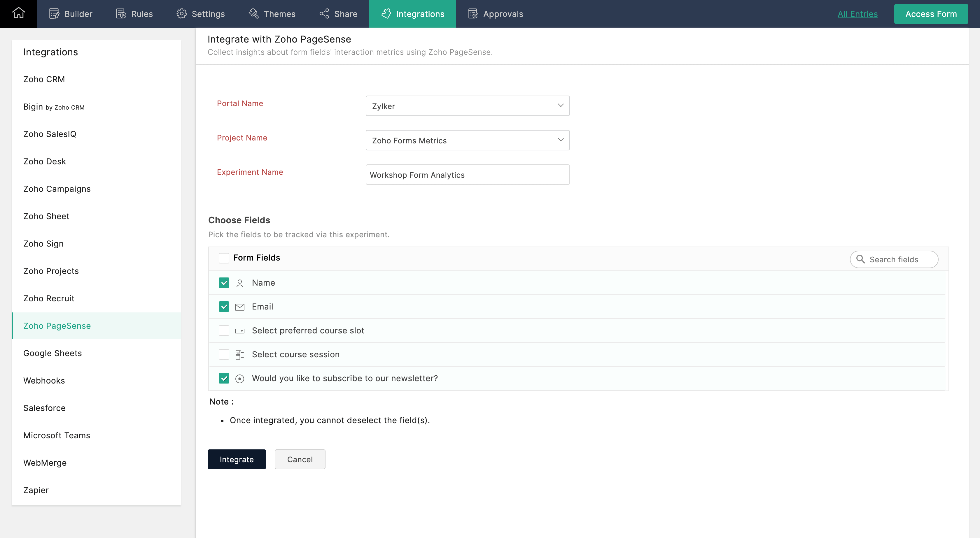Viewport: 980px width, 538px height.
Task: Click the Cancel button
Action: click(300, 459)
